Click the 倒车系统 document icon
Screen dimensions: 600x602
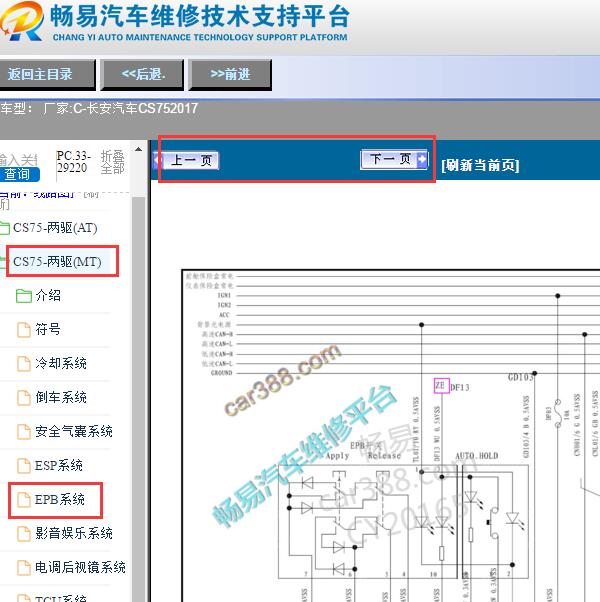(24, 398)
